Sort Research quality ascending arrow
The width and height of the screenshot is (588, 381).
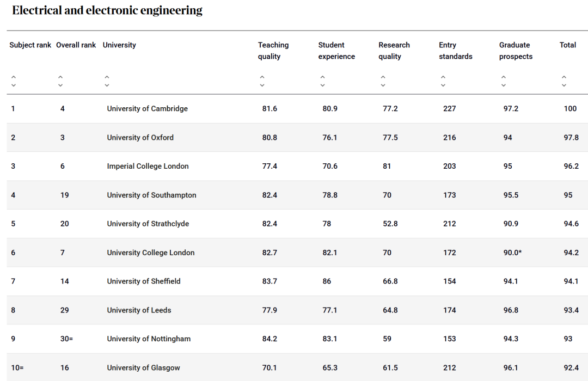point(383,77)
